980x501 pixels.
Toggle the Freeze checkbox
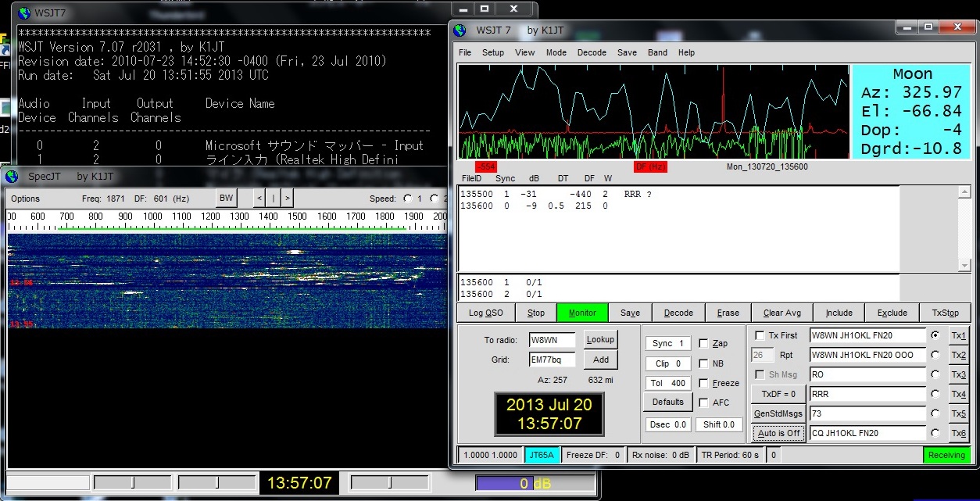coord(704,383)
